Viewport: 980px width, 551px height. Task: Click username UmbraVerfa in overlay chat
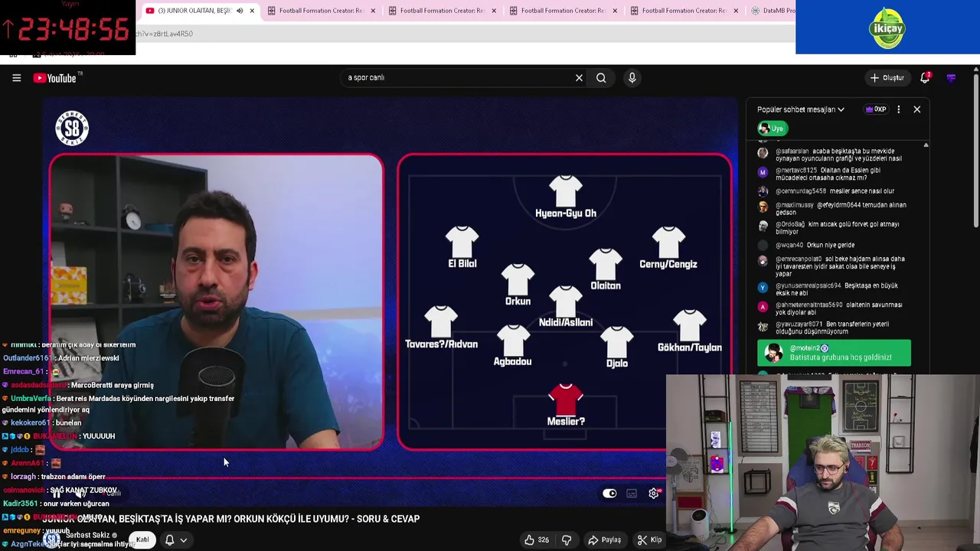pyautogui.click(x=31, y=399)
